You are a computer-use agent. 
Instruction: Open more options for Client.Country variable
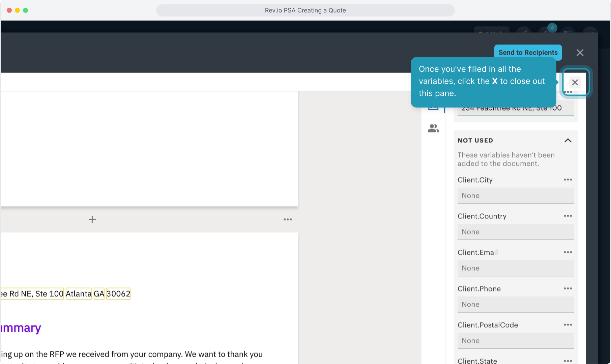(568, 216)
